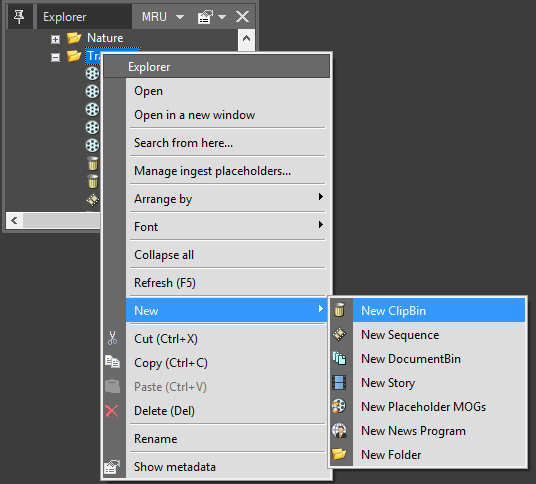The height and width of the screenshot is (484, 536).
Task: Click the New Story filmstrip icon
Action: 339,382
